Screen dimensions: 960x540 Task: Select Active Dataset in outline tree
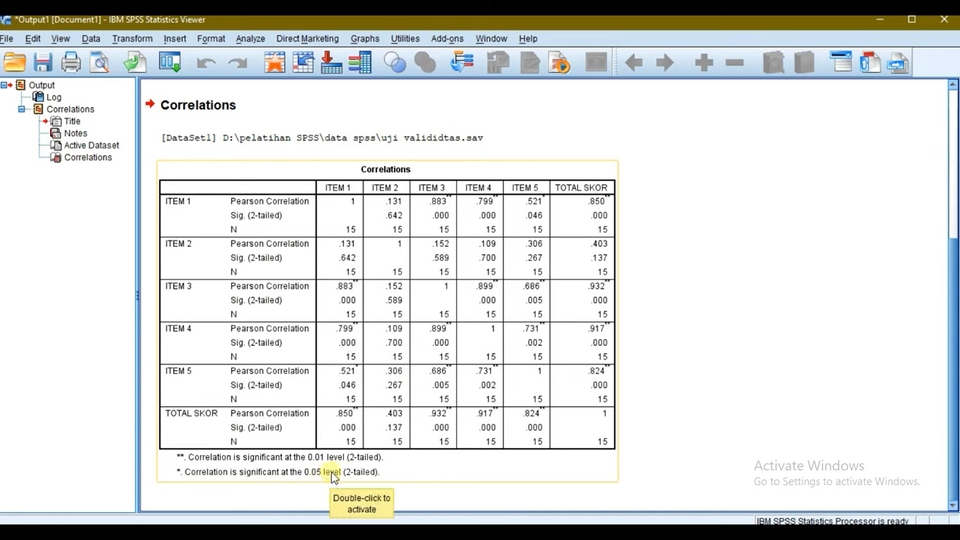coord(91,145)
